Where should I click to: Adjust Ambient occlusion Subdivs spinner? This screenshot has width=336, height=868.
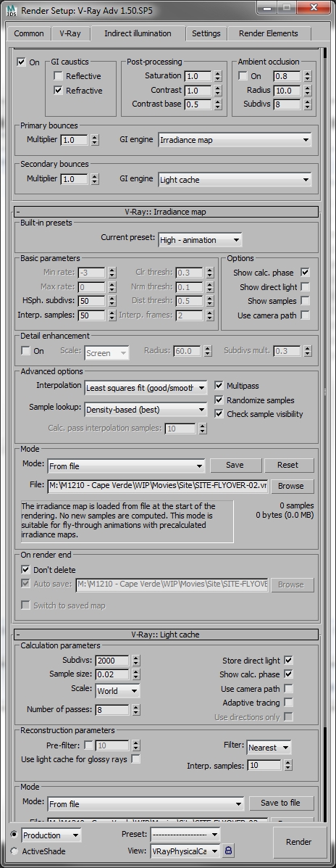(x=307, y=104)
